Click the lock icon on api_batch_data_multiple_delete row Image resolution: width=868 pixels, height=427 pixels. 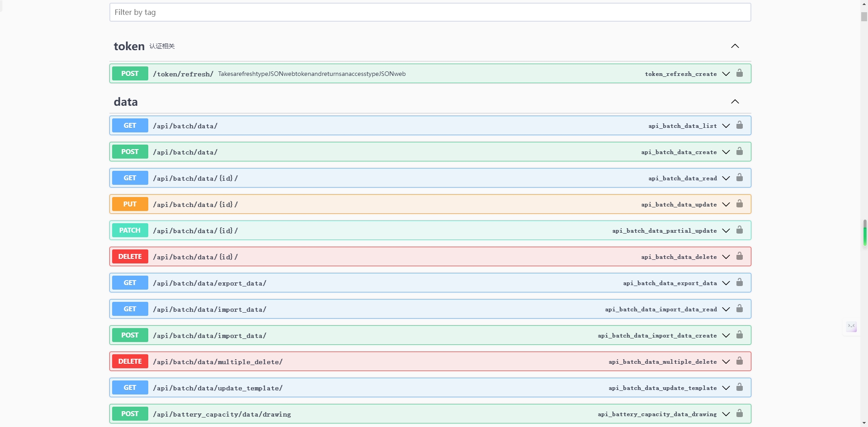tap(740, 361)
